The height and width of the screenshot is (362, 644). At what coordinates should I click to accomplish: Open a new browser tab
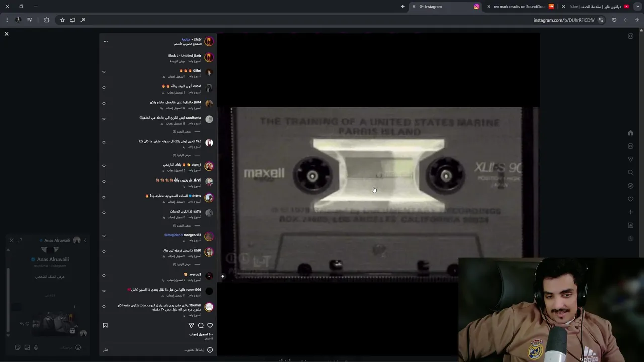pyautogui.click(x=403, y=7)
